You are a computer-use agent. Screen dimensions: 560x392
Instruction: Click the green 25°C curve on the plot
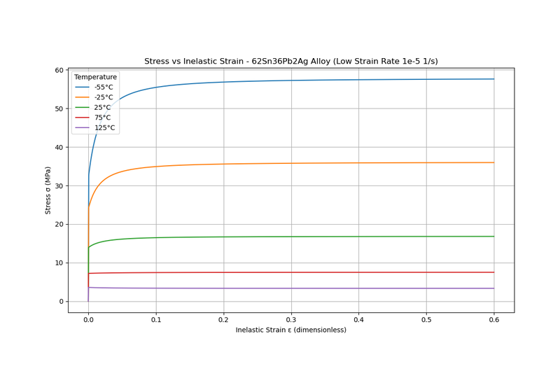click(x=291, y=237)
